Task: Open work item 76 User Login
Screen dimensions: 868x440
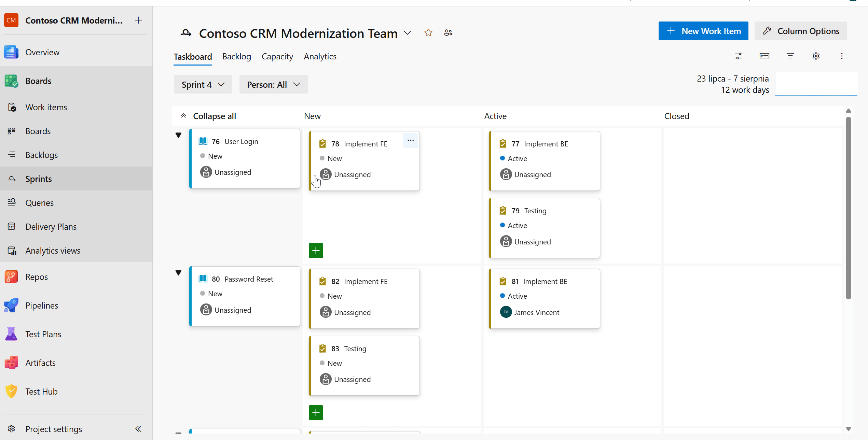Action: click(x=241, y=141)
